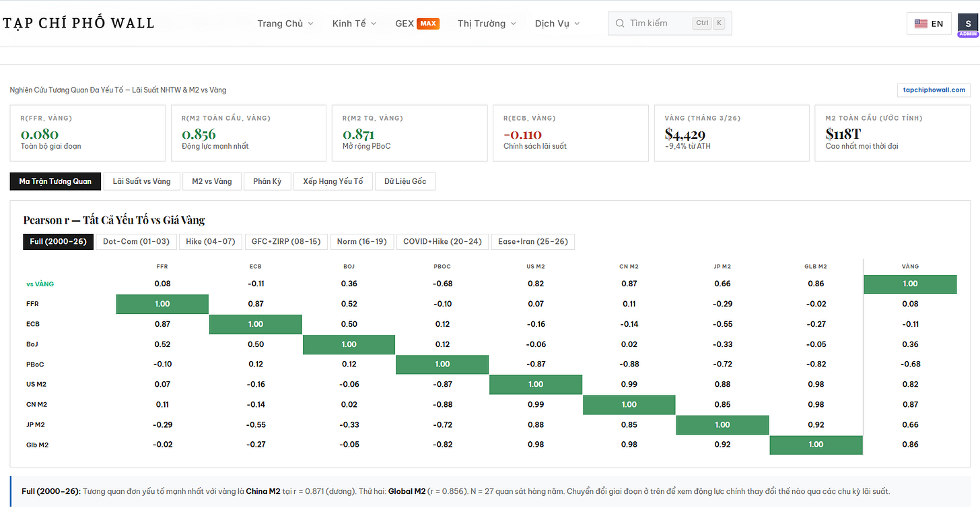Select the COVID+Hike (20-24) period
Screen dimensions: 980x512
point(442,241)
